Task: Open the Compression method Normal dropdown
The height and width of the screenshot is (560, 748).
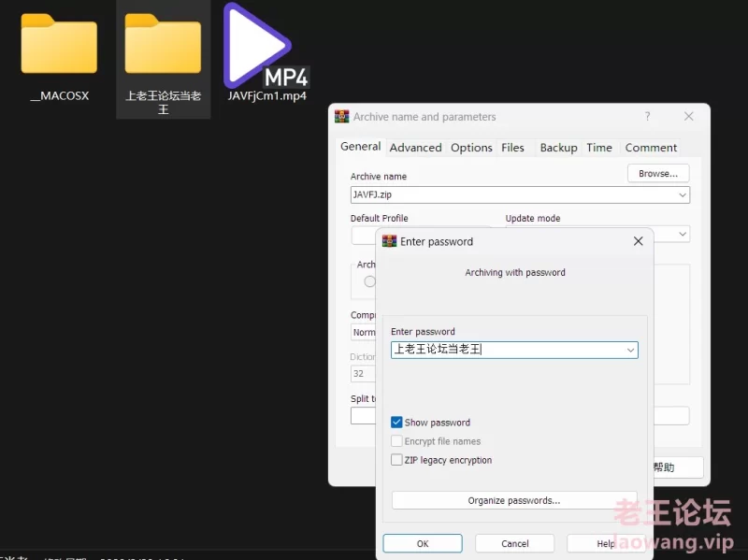Action: point(364,333)
